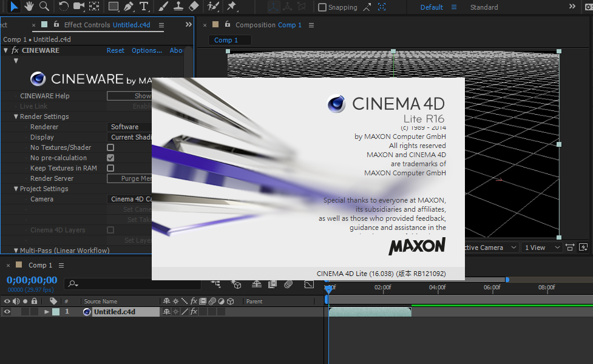Select the Selection arrow tool
The width and height of the screenshot is (593, 364).
13,7
